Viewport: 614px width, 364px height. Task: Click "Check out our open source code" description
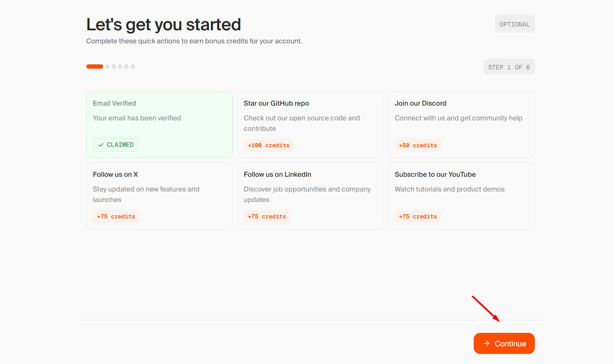tap(302, 123)
